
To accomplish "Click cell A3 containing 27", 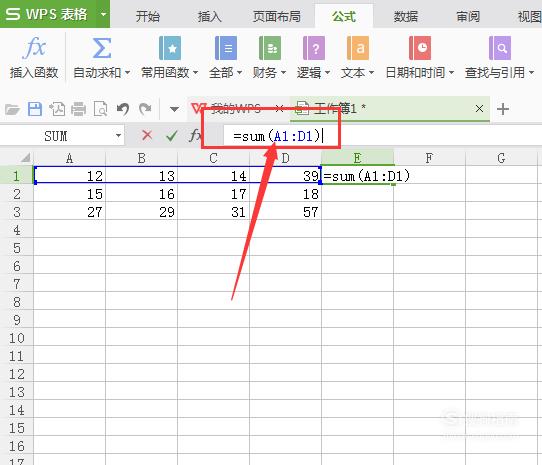I will 69,212.
